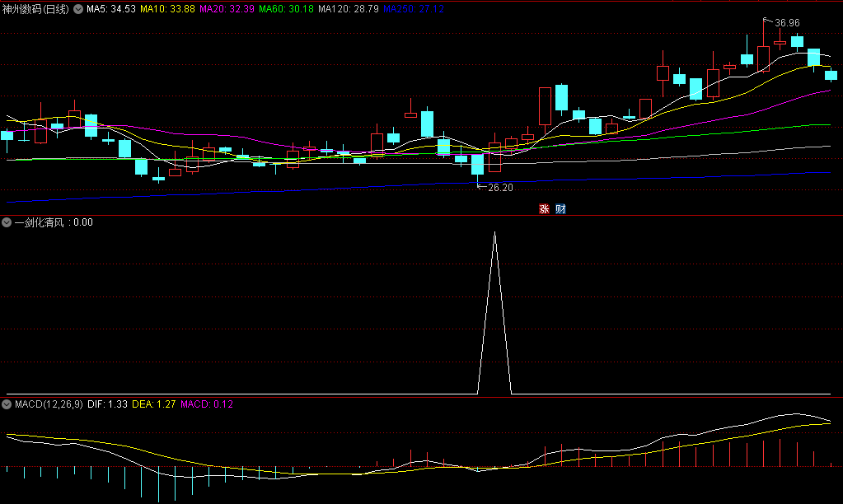
Task: Click the blue 财 marker icon
Action: (x=560, y=209)
